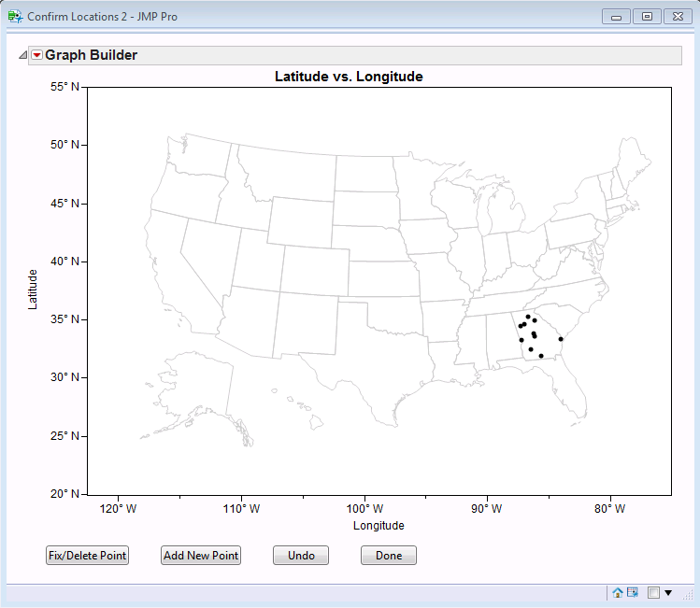Click the 40° N latitude axis tick label
This screenshot has width=700, height=608.
point(64,261)
